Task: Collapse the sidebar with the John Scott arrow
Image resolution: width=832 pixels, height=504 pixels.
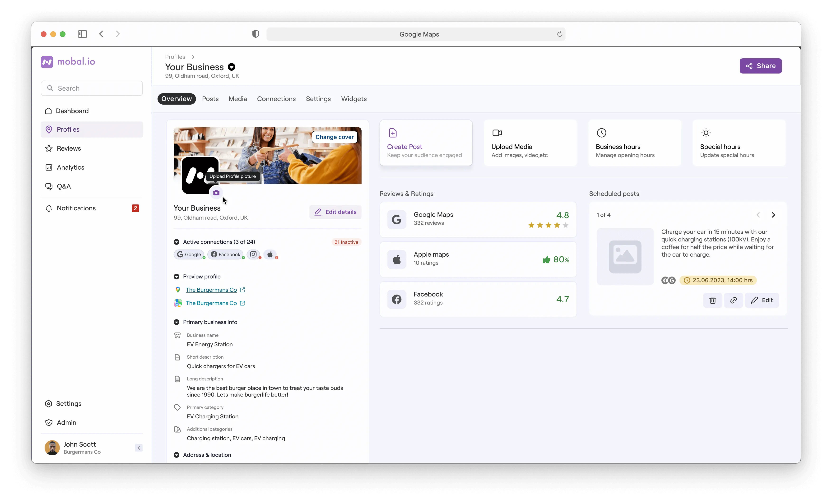Action: tap(139, 448)
